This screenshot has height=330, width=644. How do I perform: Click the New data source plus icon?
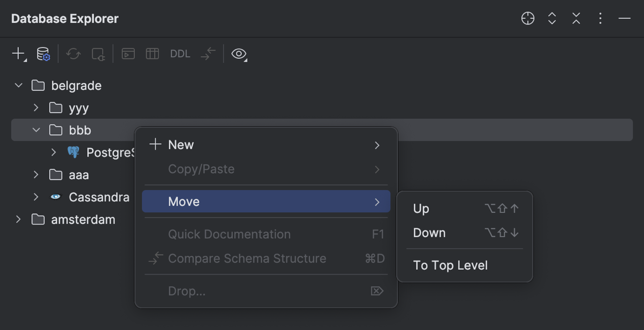point(18,53)
